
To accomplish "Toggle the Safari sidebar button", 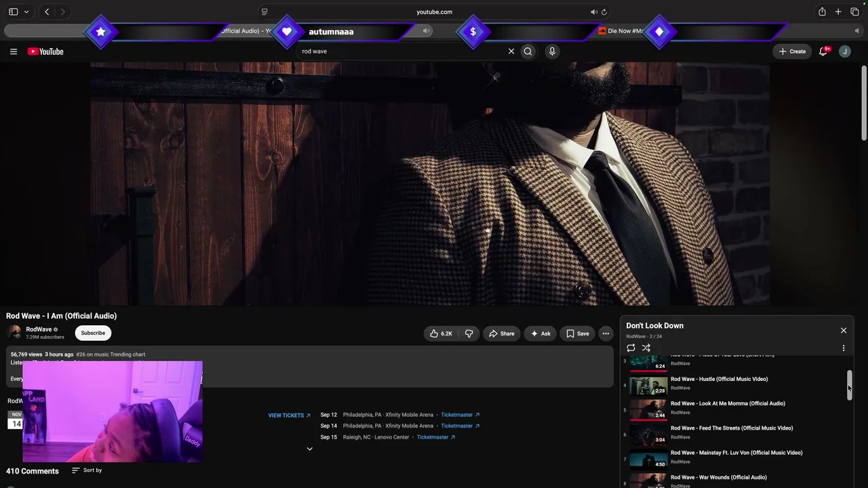I will tap(13, 12).
